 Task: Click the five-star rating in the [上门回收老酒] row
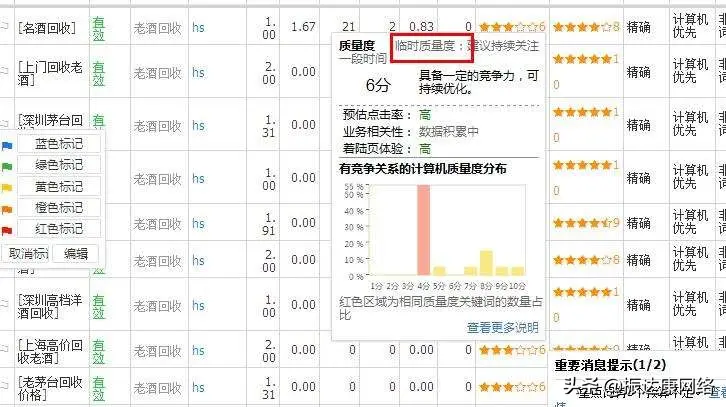click(x=586, y=59)
